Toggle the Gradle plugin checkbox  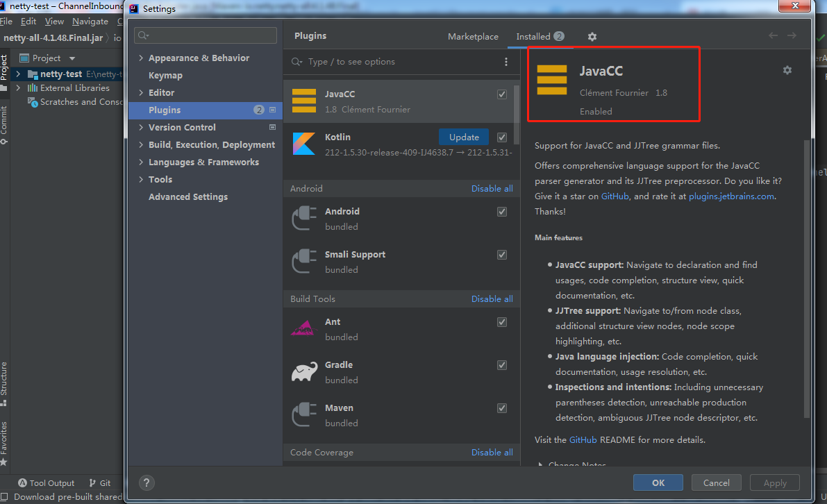(502, 365)
